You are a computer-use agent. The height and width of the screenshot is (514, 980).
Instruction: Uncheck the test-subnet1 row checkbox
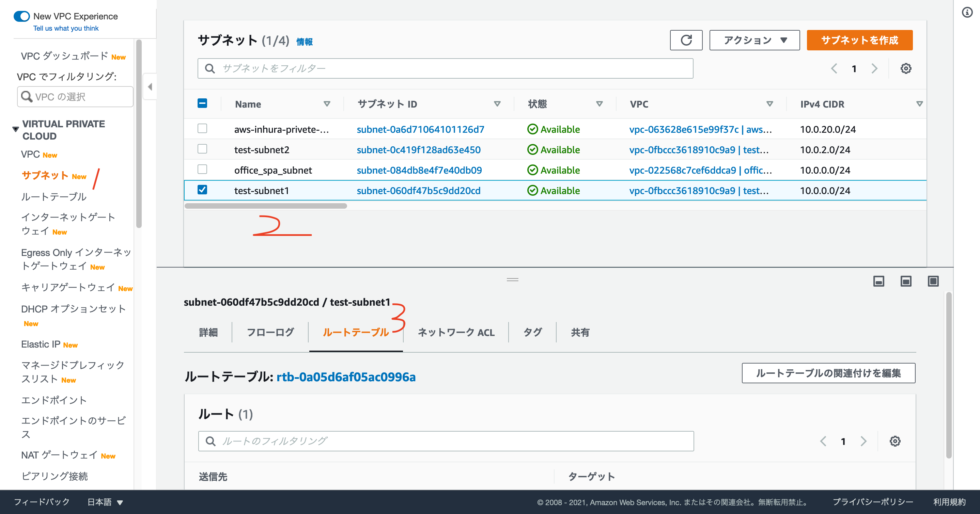pos(202,190)
